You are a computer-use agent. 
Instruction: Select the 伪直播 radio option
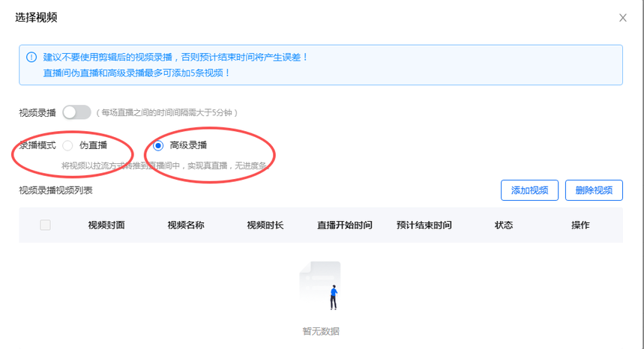click(68, 145)
